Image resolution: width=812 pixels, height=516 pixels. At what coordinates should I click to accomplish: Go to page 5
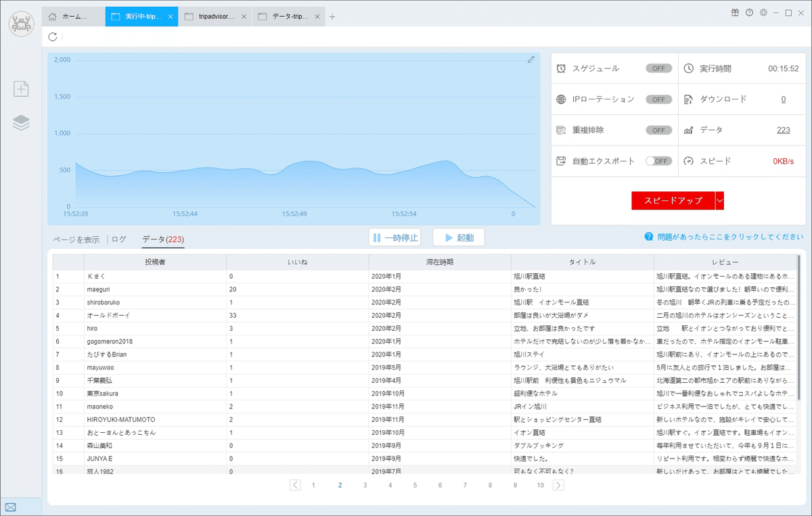tap(415, 486)
